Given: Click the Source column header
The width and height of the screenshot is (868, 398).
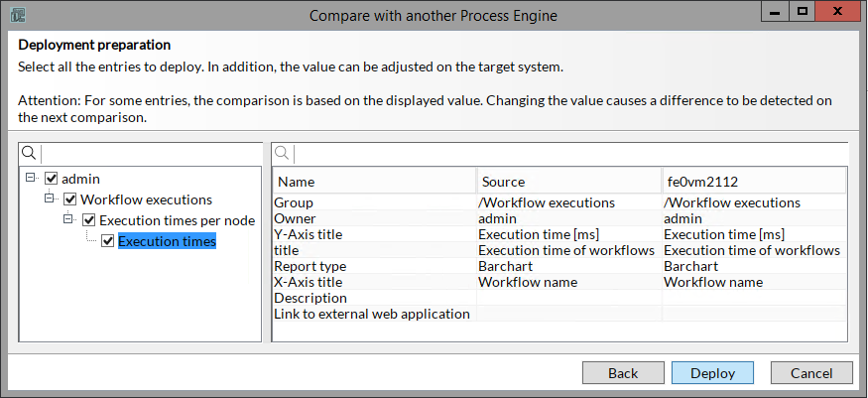Looking at the screenshot, I should coord(569,182).
